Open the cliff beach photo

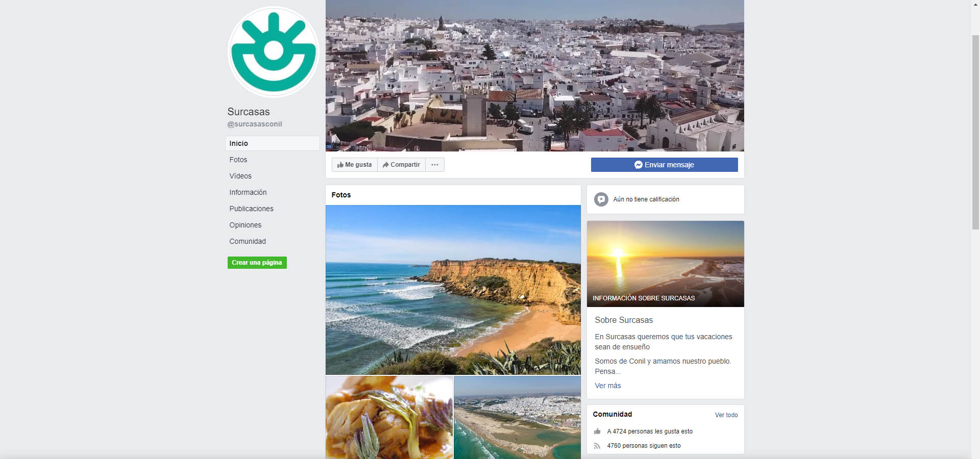point(453,290)
